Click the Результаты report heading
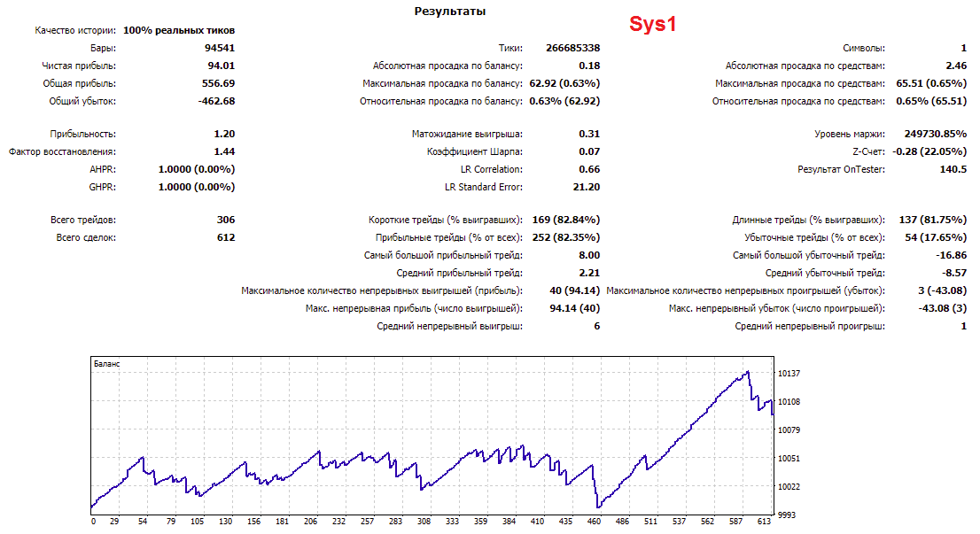This screenshot has height=534, width=980. [449, 12]
